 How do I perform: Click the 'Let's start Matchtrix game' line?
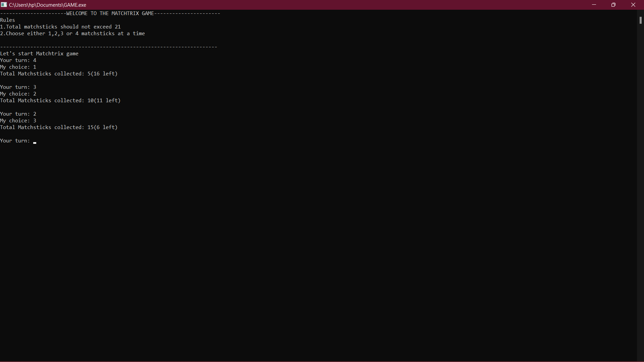(x=39, y=54)
